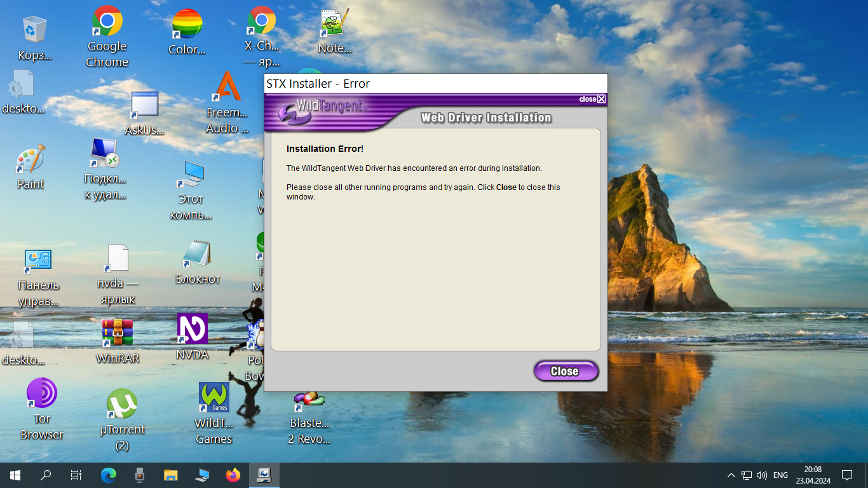Select the purple NVDA desktop icon
This screenshot has width=868, height=488.
[x=192, y=337]
